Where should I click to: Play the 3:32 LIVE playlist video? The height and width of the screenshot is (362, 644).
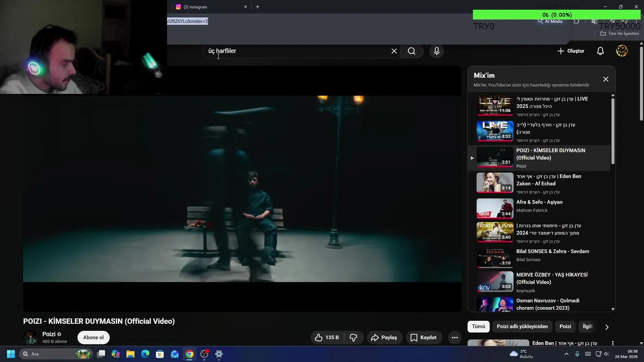click(538, 132)
